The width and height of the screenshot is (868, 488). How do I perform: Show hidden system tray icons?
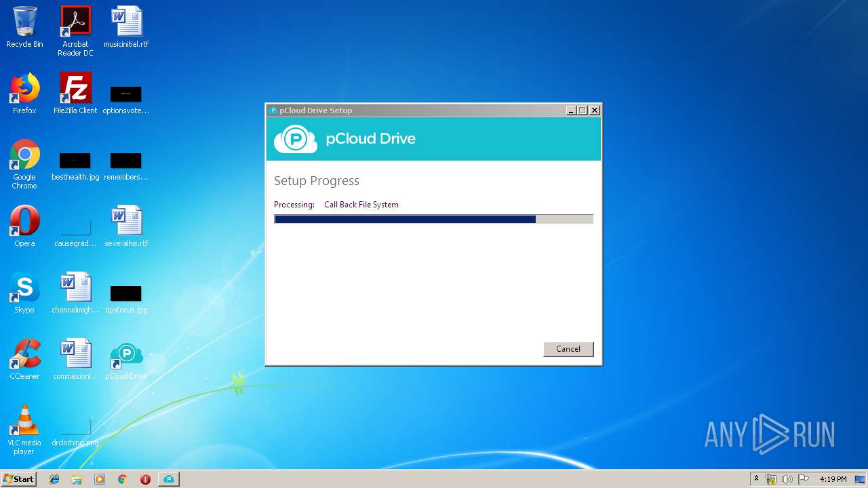click(756, 479)
